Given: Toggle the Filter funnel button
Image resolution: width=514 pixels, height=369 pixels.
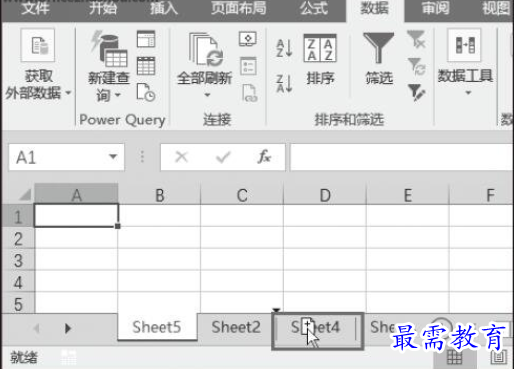Looking at the screenshot, I should point(379,59).
